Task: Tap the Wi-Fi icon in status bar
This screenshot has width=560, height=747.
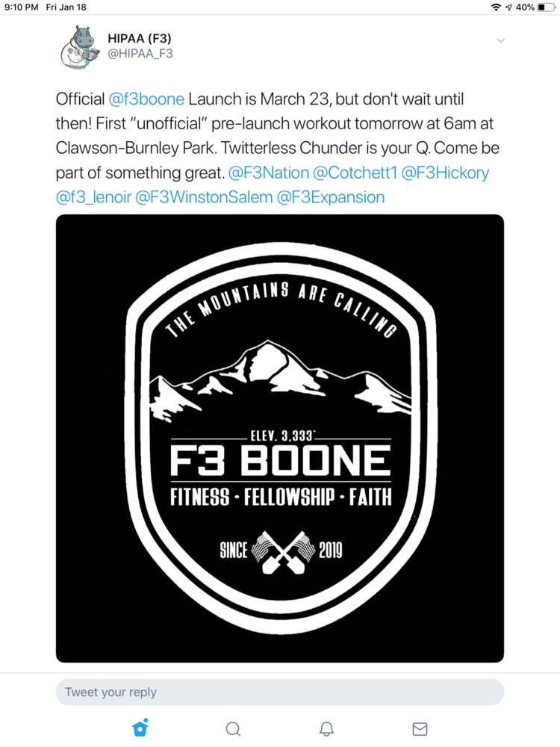Action: click(x=496, y=7)
